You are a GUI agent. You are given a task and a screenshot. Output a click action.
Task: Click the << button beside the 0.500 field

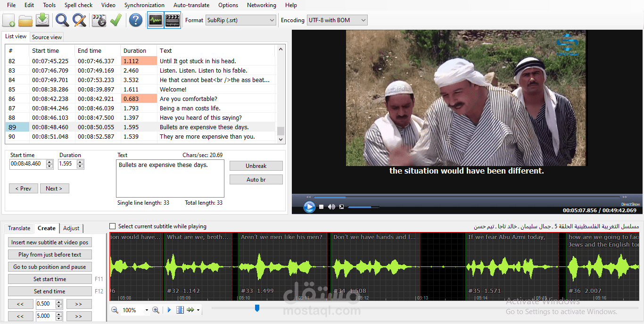click(21, 304)
